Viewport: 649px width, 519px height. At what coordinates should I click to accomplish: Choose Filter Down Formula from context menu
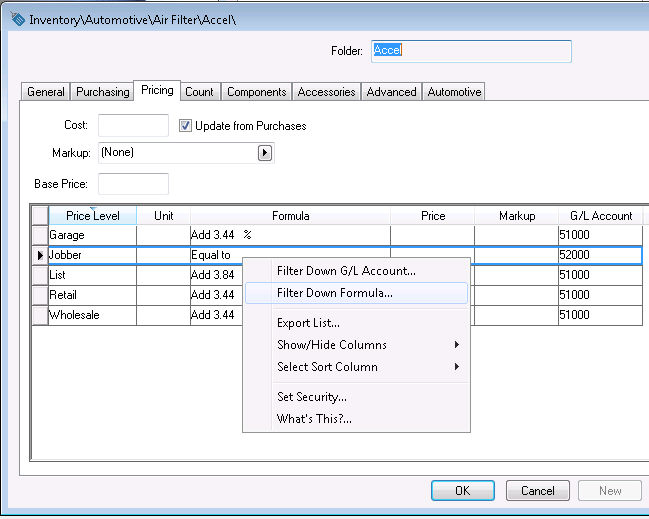[334, 294]
